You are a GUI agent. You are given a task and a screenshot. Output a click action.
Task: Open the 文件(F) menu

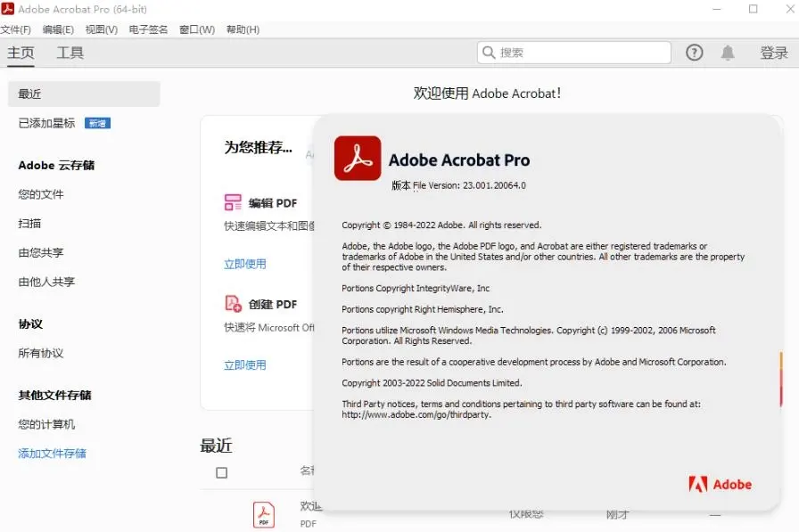16,29
